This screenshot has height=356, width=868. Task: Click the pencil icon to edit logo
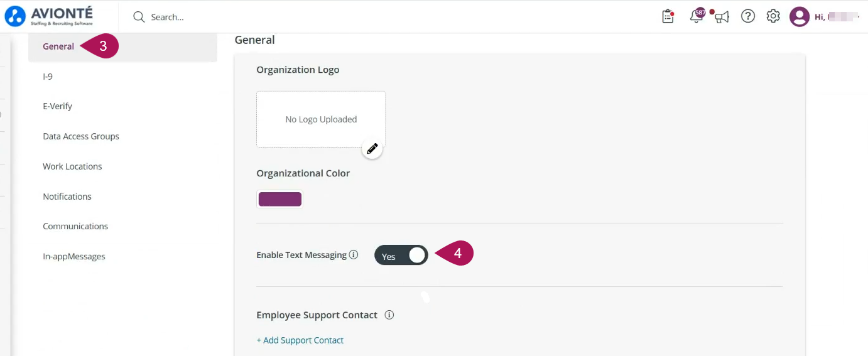point(372,149)
